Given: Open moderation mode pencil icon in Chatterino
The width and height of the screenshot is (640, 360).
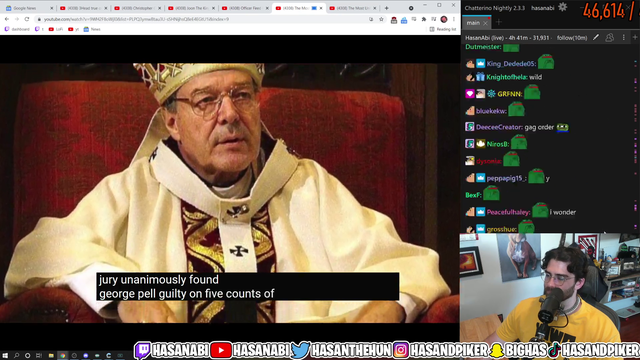Looking at the screenshot, I should click(596, 38).
